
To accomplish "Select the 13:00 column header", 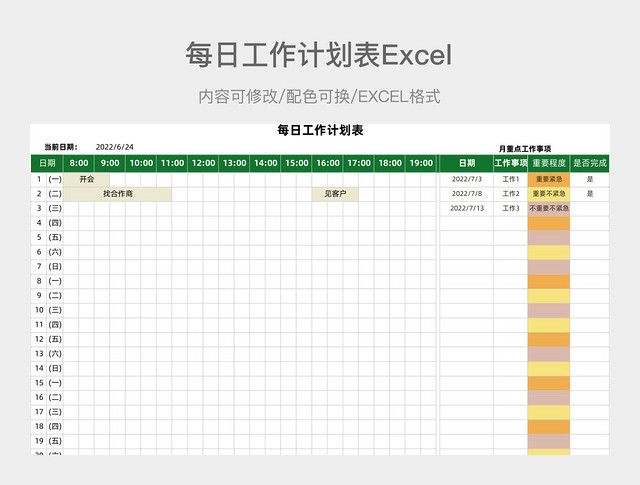I will click(x=234, y=163).
